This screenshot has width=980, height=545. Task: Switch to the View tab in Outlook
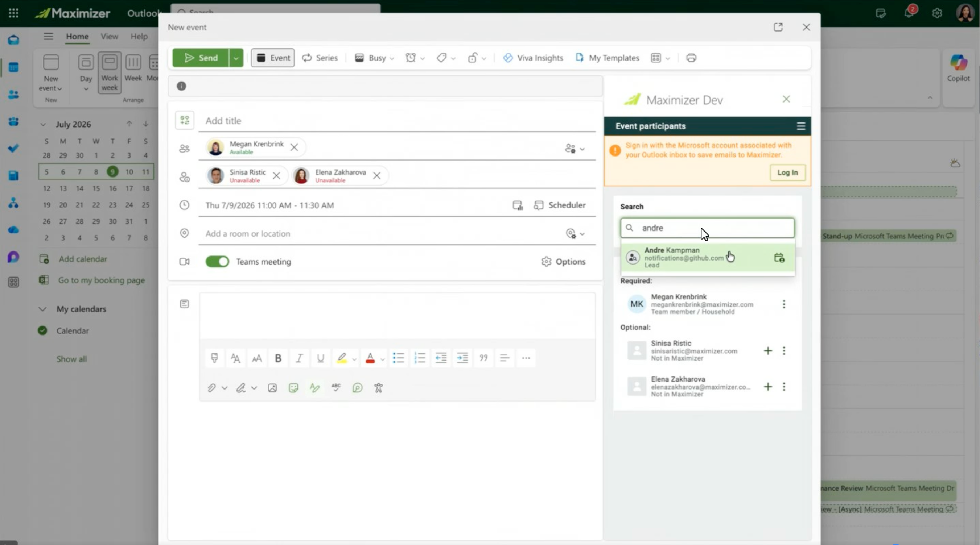pyautogui.click(x=109, y=37)
